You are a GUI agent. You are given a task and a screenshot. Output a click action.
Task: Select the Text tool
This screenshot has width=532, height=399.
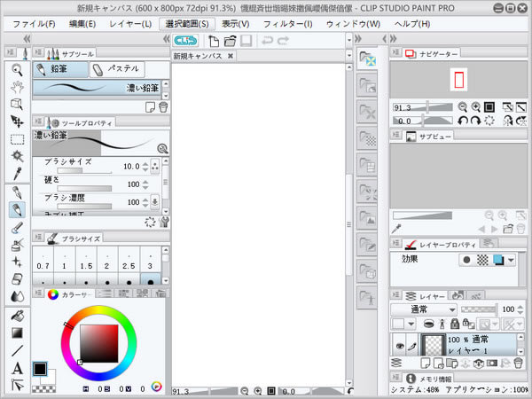pos(17,368)
